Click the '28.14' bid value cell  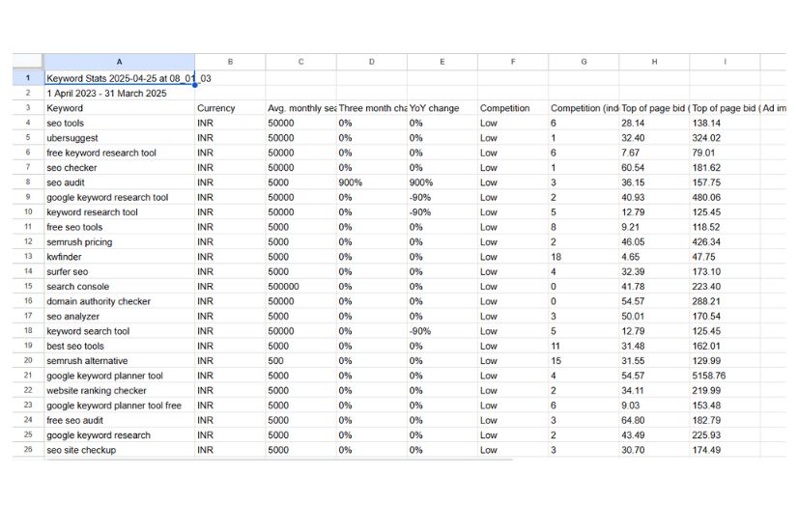654,123
